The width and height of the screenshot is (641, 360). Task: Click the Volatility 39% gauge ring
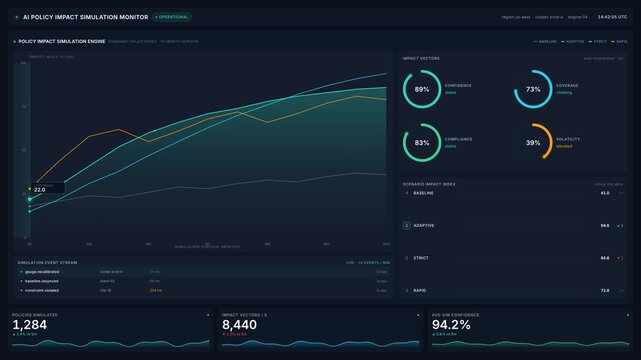click(533, 143)
